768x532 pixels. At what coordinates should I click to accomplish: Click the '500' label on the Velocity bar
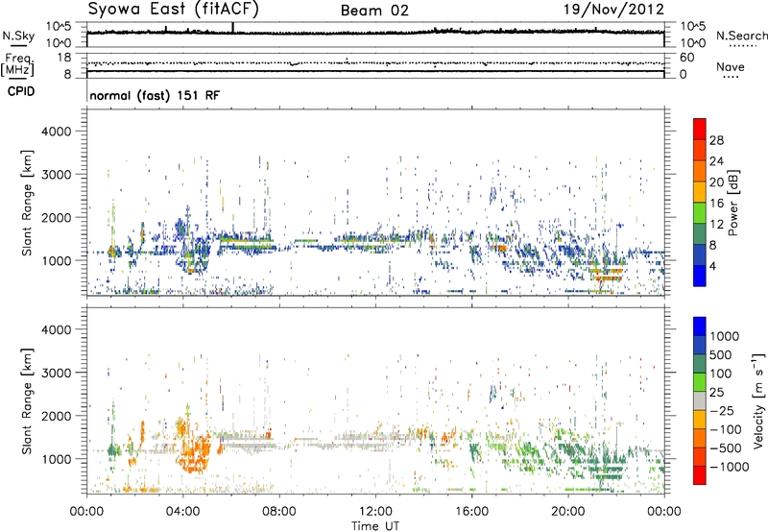[x=721, y=354]
